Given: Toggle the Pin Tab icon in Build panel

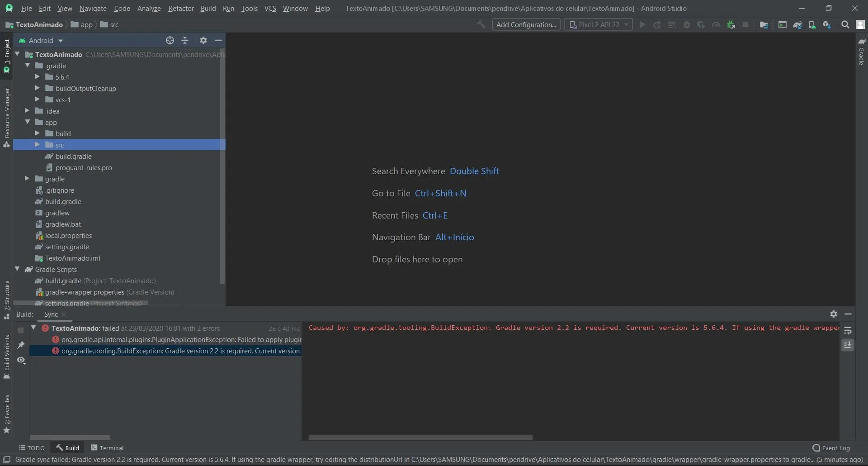Looking at the screenshot, I should [21, 345].
